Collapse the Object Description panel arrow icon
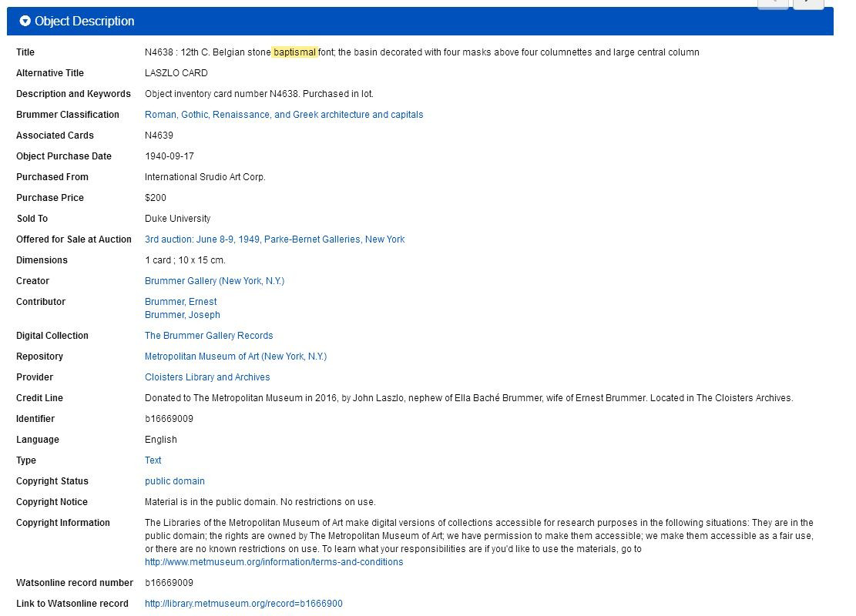 25,22
